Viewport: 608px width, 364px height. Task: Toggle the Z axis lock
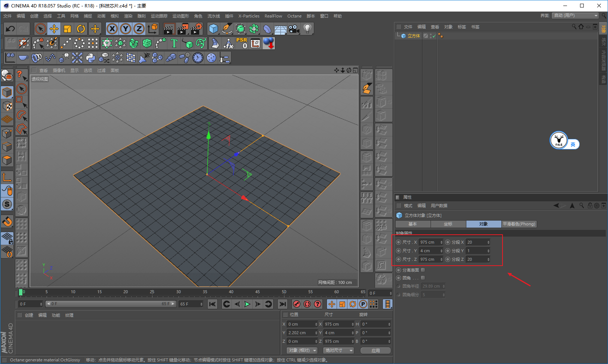[139, 29]
